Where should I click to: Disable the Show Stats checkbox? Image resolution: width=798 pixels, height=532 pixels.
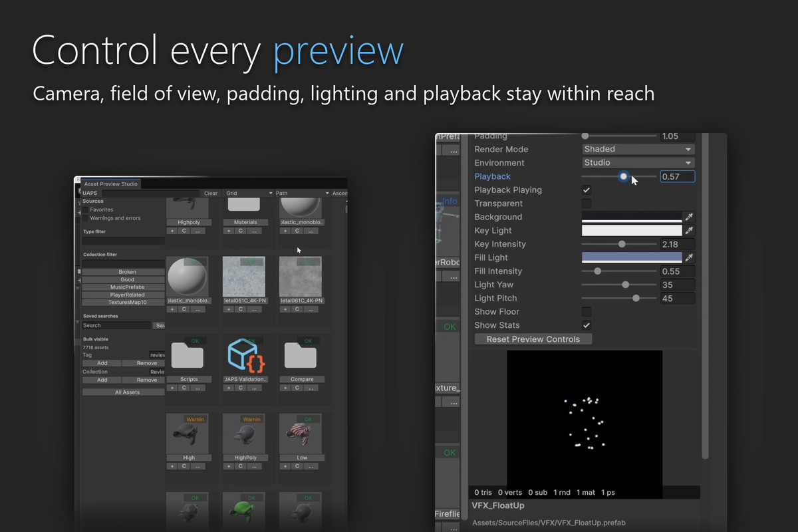point(587,325)
